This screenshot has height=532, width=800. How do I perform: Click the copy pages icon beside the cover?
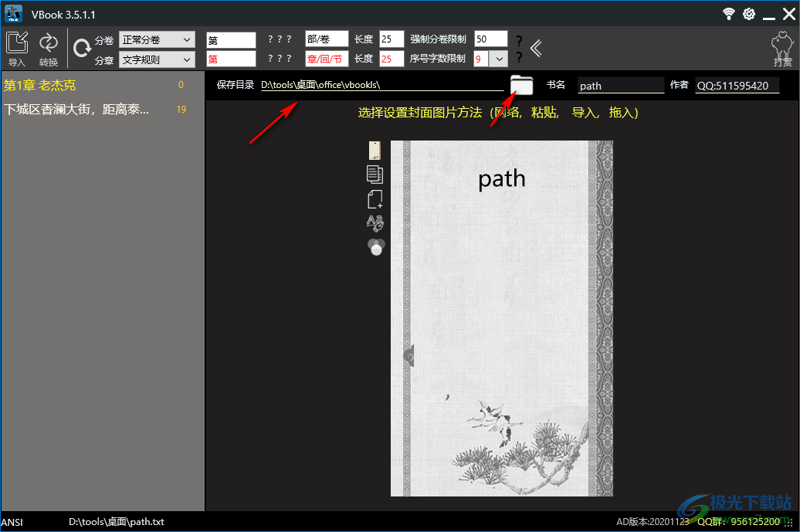pos(375,175)
